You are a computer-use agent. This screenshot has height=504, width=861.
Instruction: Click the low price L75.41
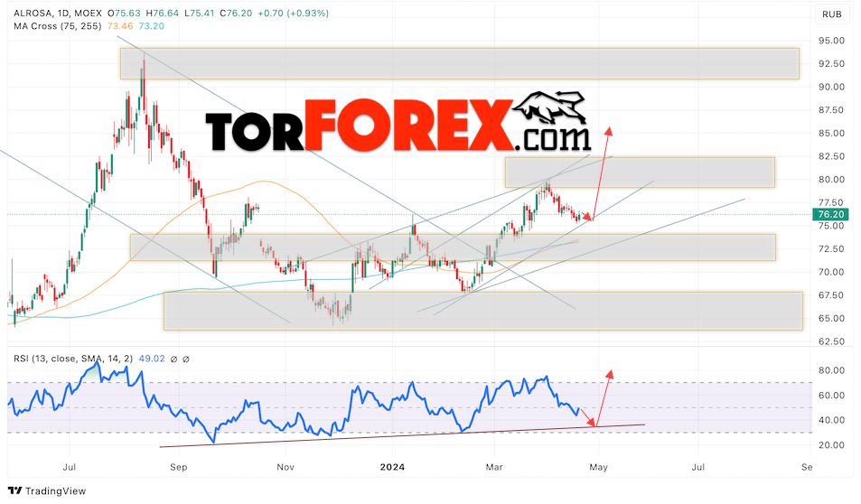click(x=199, y=14)
